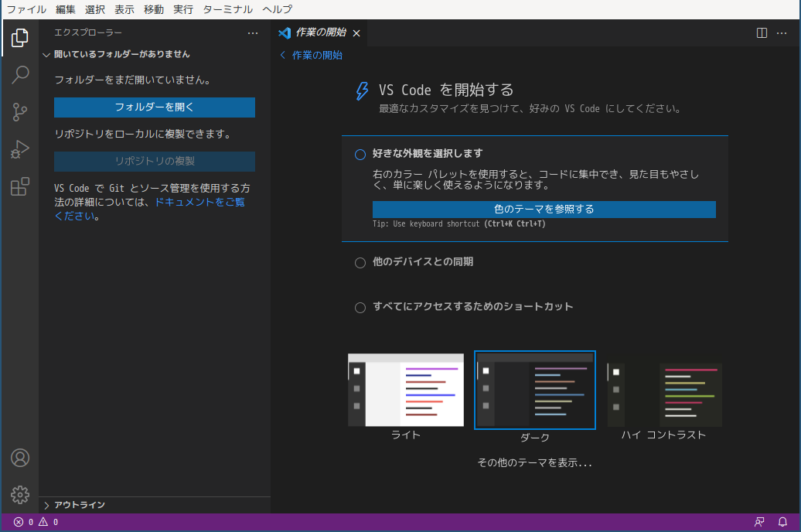Open notifications bell in status bar
Image resolution: width=801 pixels, height=532 pixels.
pyautogui.click(x=782, y=522)
